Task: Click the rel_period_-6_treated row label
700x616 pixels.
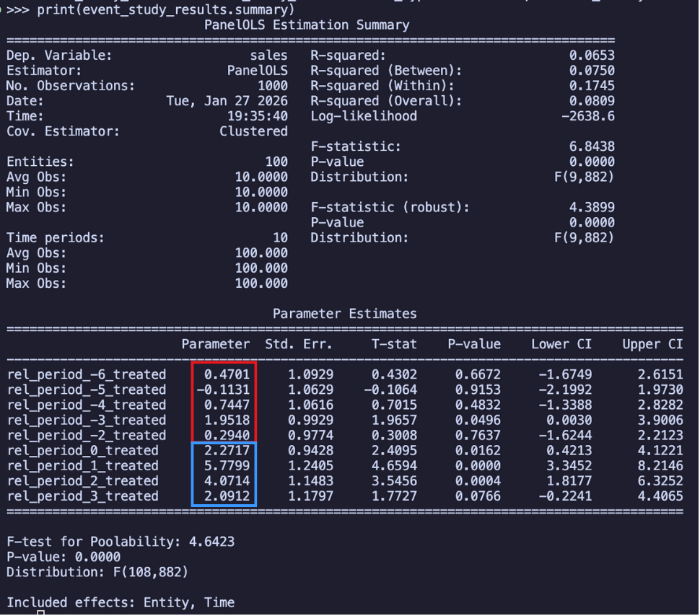Action: [x=87, y=374]
